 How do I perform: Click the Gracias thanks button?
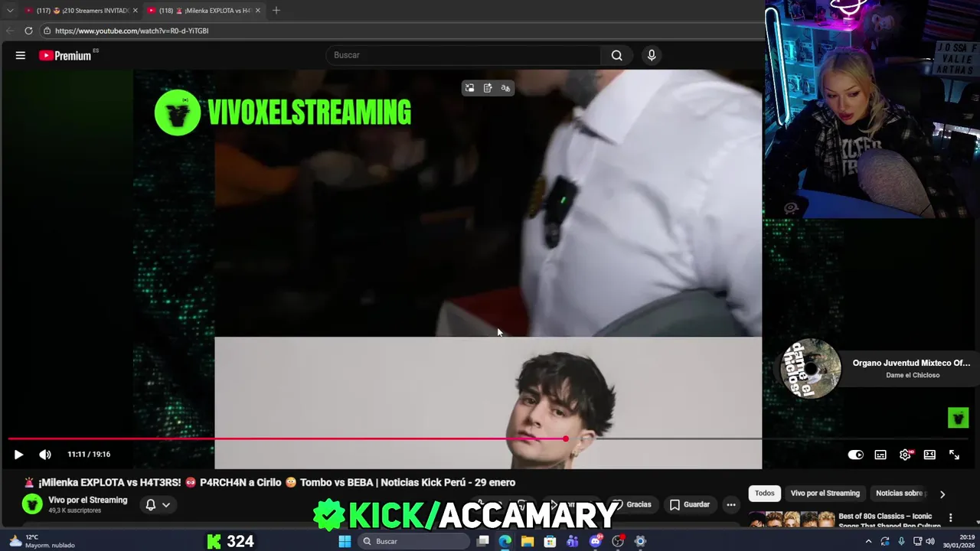(632, 504)
